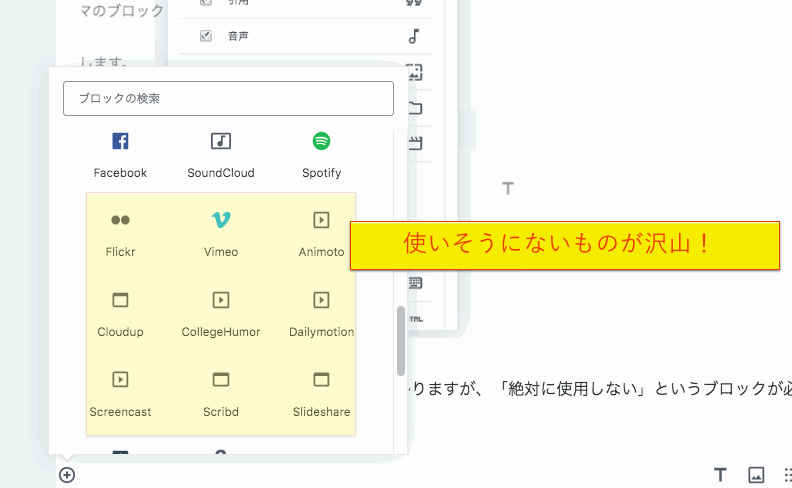Click the music note audio icon
Screen dimensions: 792x488
click(414, 36)
